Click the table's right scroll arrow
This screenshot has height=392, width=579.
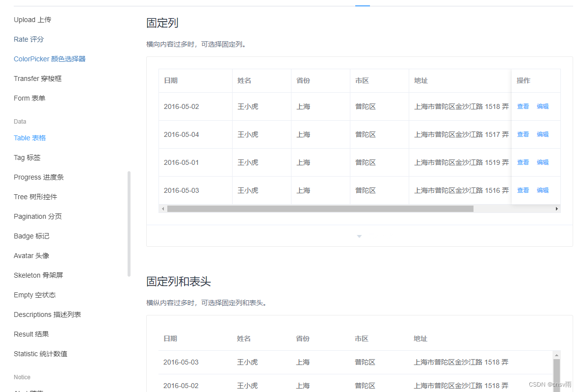[x=557, y=209]
